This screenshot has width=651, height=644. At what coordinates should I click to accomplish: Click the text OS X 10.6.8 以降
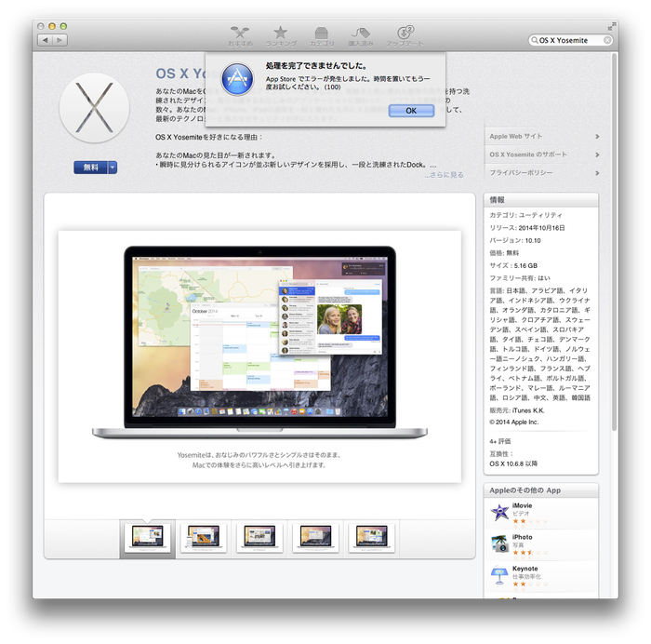[x=513, y=463]
